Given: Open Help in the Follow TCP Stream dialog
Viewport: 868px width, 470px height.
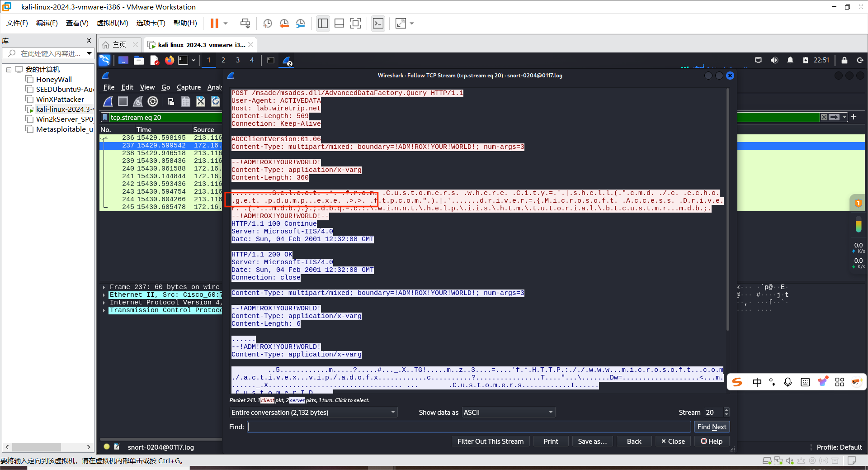Looking at the screenshot, I should point(712,442).
